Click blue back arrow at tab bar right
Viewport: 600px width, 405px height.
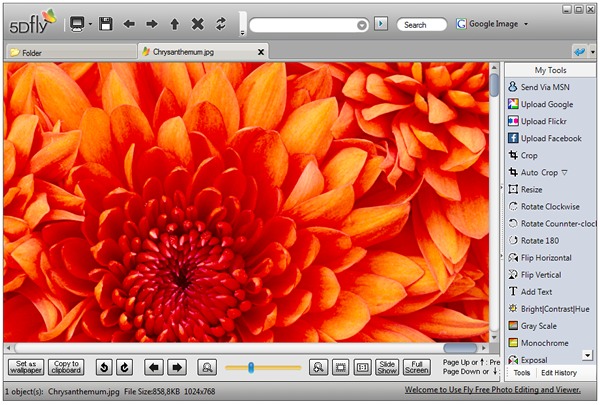coord(580,52)
